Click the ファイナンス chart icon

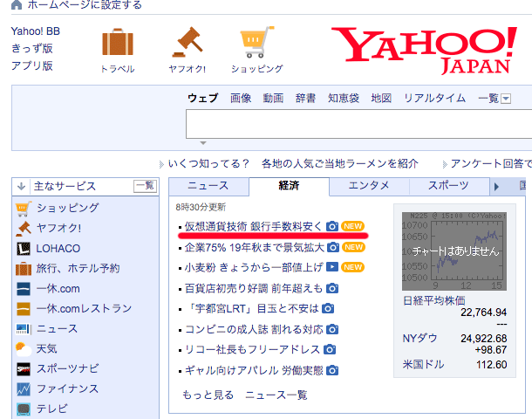[x=24, y=389]
